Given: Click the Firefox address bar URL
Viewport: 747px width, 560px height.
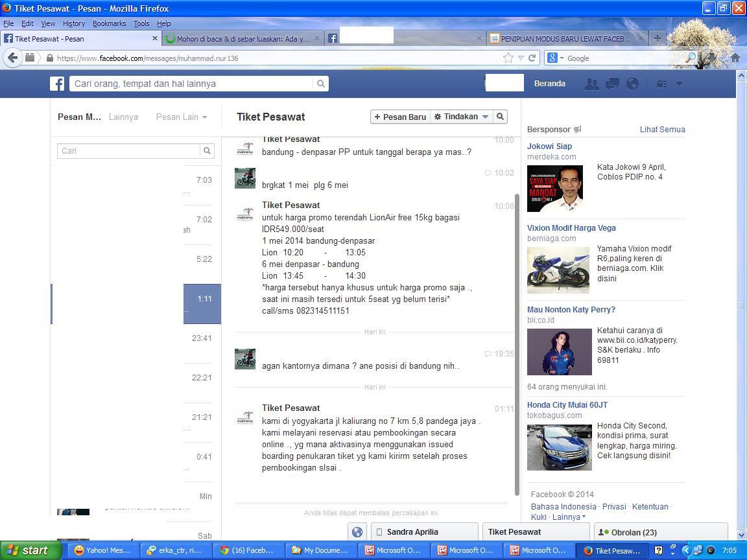Looking at the screenshot, I should [x=148, y=58].
